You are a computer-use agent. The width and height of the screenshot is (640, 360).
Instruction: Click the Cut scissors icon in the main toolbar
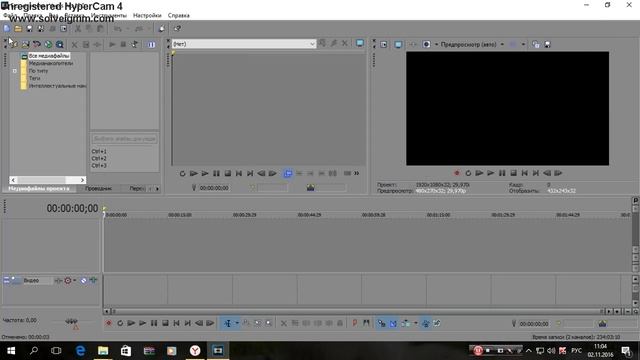(78, 29)
